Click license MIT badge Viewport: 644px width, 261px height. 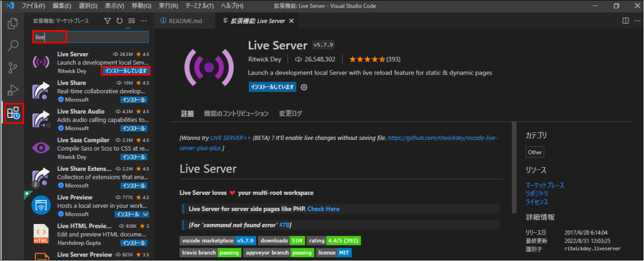click(334, 252)
